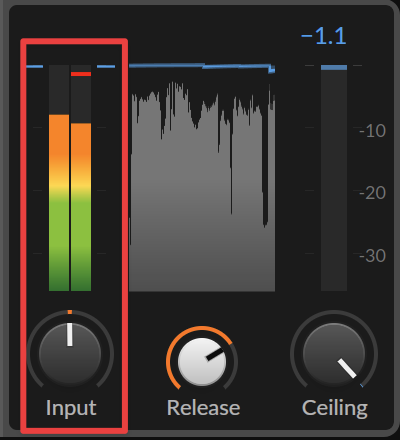Click the Release knob
Image resolution: width=400 pixels, height=440 pixels.
(202, 362)
